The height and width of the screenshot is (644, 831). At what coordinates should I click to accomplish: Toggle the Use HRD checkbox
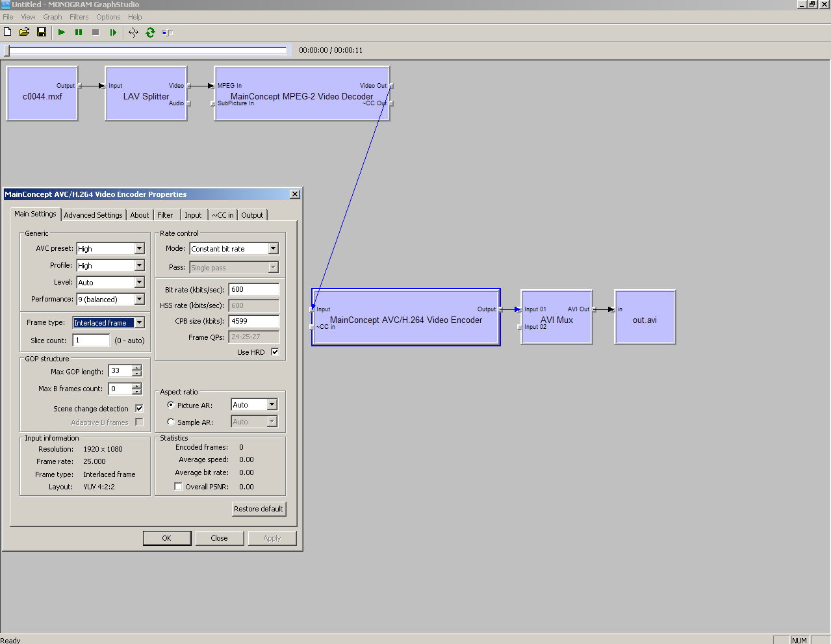point(275,352)
